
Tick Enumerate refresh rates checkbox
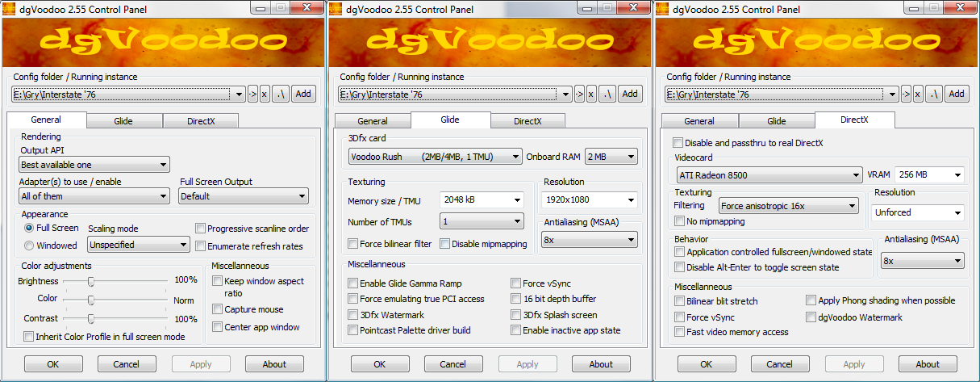point(201,246)
